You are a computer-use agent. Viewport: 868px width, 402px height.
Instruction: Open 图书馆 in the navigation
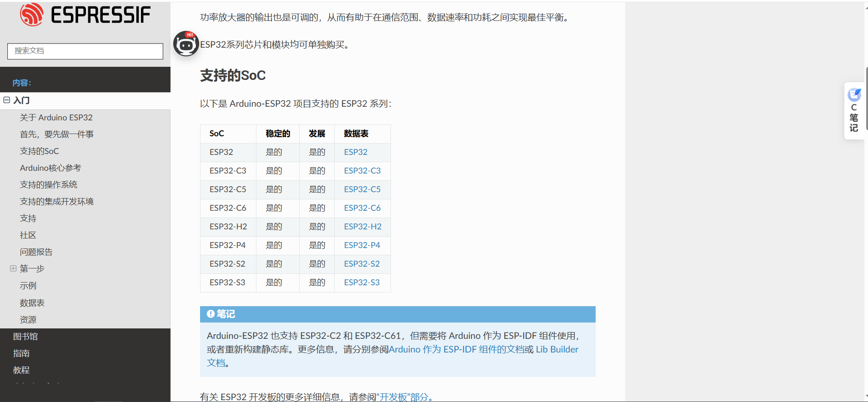(25, 337)
